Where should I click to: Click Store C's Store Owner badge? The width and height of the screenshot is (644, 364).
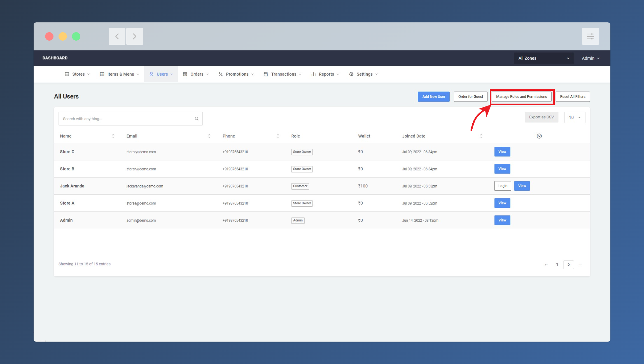[302, 152]
